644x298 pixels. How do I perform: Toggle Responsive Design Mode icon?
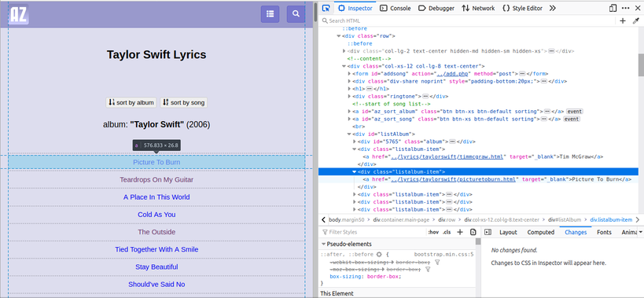coord(613,8)
